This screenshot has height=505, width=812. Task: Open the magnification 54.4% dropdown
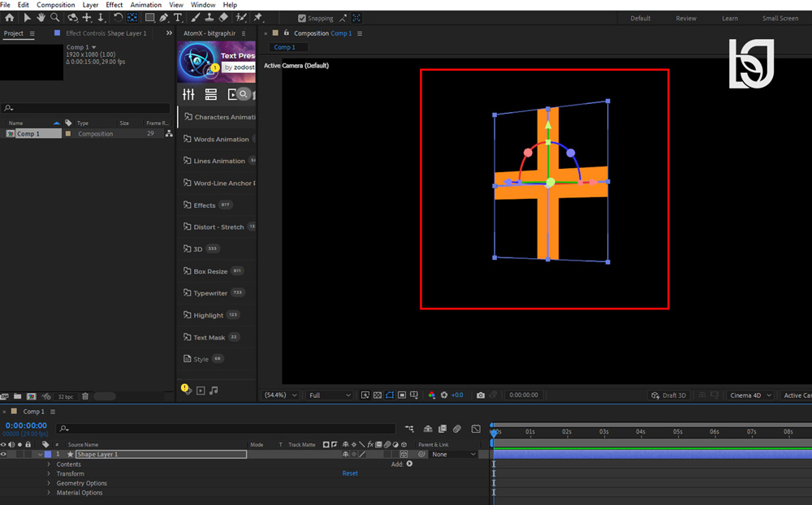click(x=280, y=395)
